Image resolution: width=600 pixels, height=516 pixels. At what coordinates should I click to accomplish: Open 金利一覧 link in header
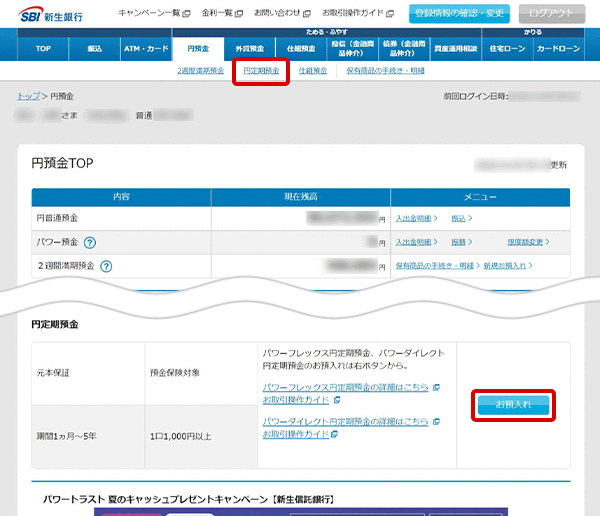tap(222, 13)
